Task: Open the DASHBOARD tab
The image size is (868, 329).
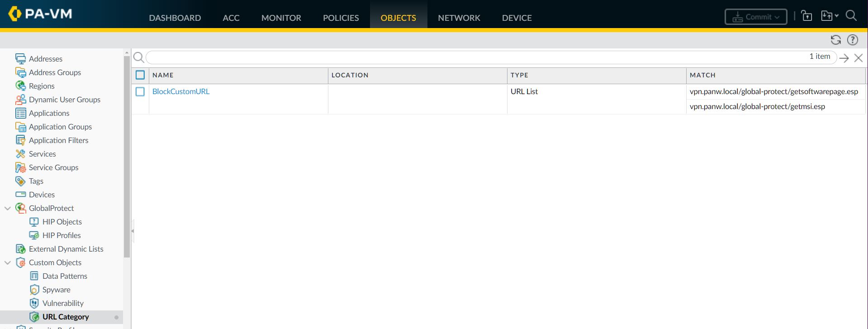Action: tap(175, 18)
